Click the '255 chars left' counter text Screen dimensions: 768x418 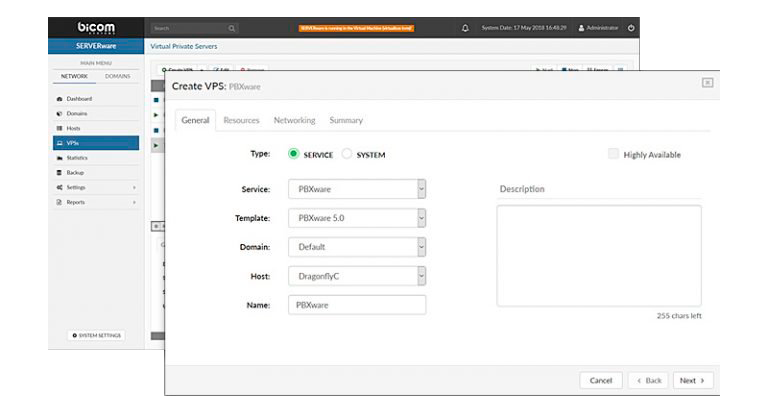[679, 316]
